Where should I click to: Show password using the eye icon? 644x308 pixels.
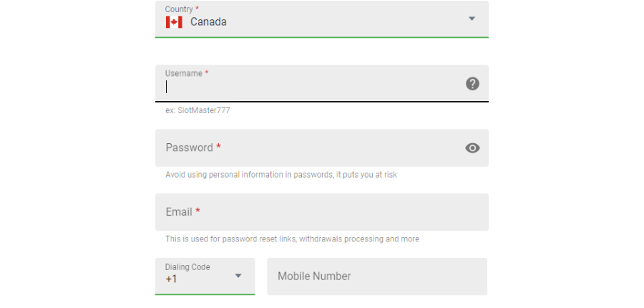(472, 148)
